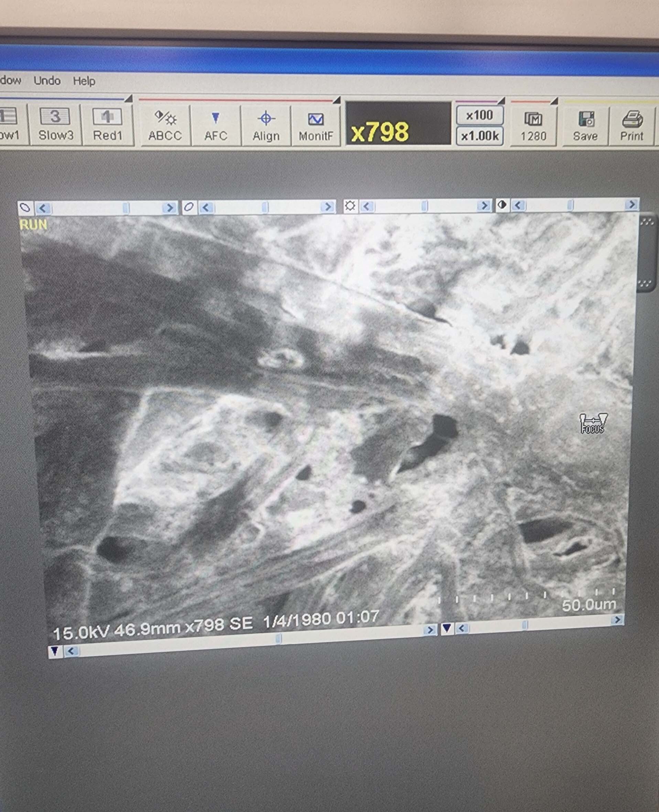Viewport: 659px width, 812px height.
Task: Click left arrow of slider below scale bar
Action: [462, 628]
